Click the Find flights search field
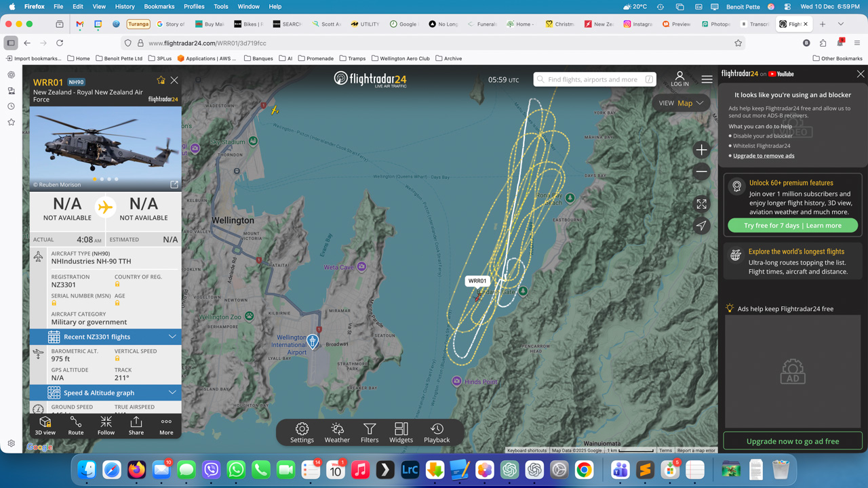 pos(592,79)
